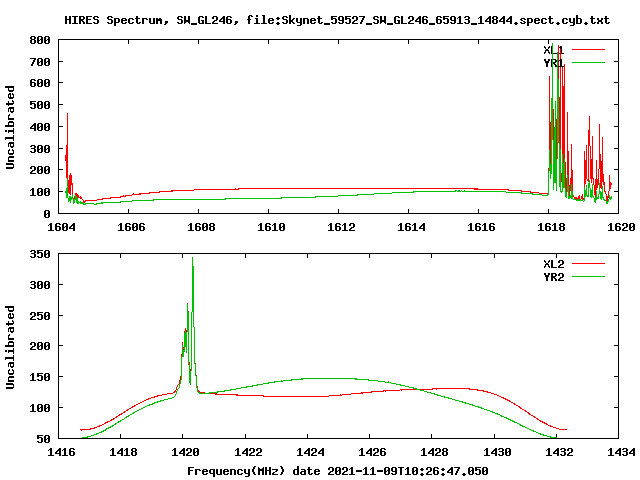Click the 1432 frequency tick label
The image size is (640, 480).
[x=559, y=452]
